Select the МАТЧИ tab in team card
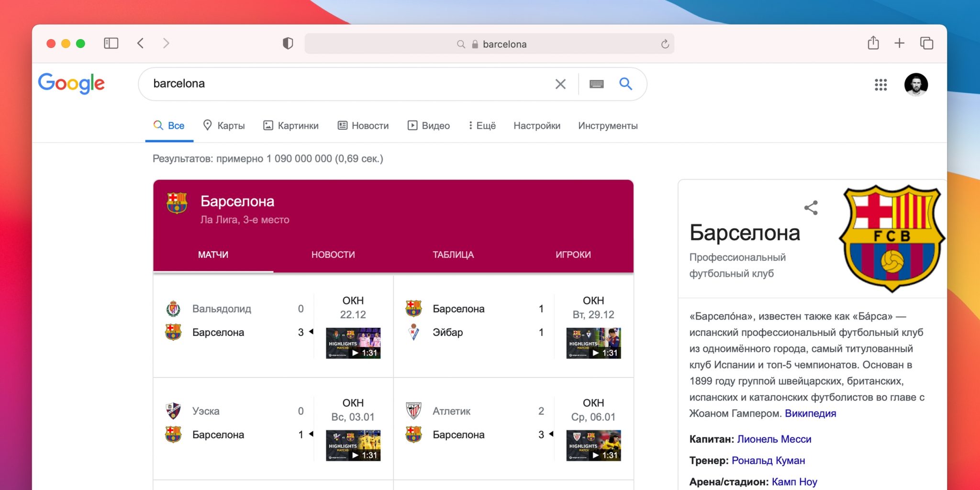This screenshot has height=490, width=980. pos(213,255)
